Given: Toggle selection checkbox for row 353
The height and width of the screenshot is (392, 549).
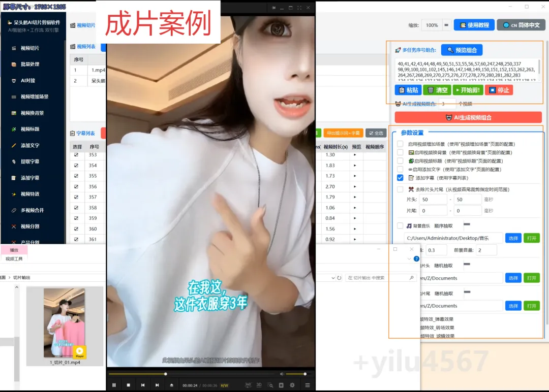Looking at the screenshot, I should [x=76, y=155].
